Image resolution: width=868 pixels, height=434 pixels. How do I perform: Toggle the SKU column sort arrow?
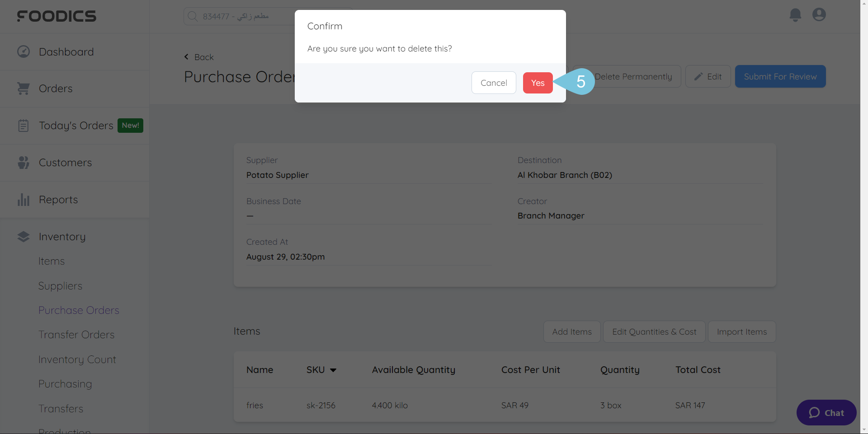[333, 370]
